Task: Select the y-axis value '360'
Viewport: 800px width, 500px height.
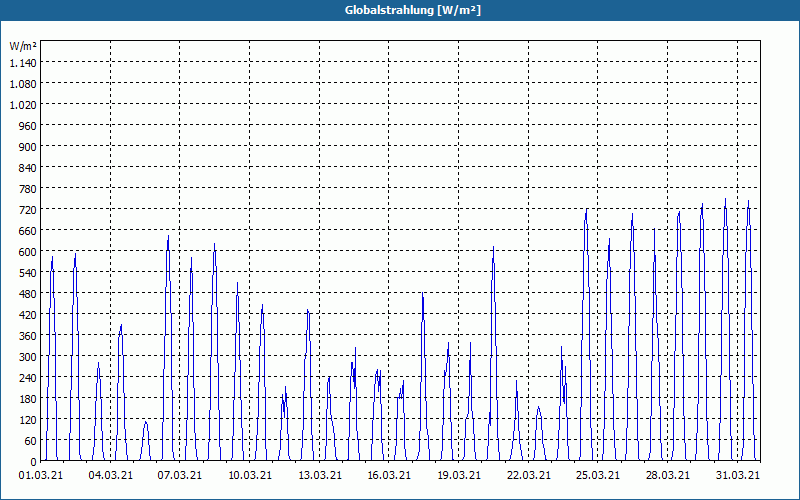Action: (29, 336)
